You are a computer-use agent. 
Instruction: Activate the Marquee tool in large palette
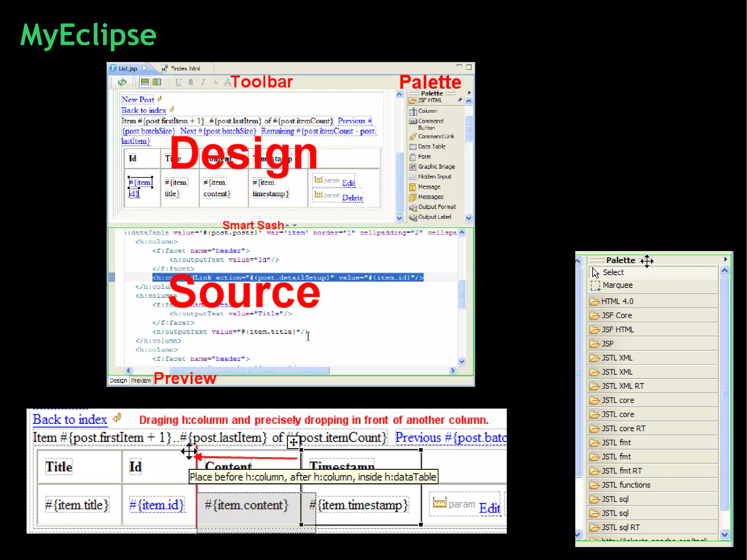coord(653,285)
